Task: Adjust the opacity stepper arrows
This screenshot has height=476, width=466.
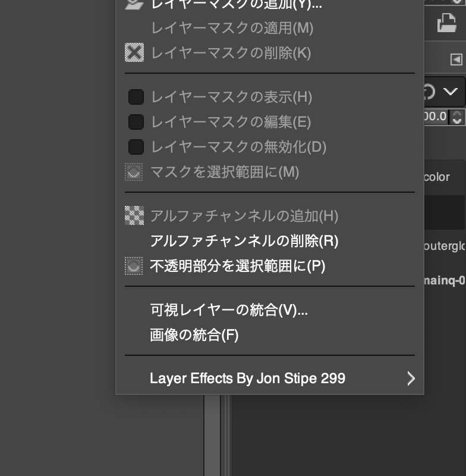Action: coord(456,117)
